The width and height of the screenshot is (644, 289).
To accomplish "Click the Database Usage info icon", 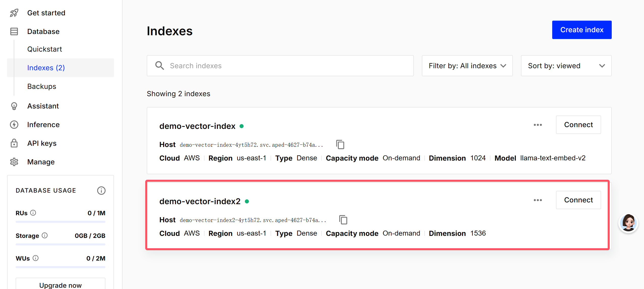I will (x=101, y=191).
